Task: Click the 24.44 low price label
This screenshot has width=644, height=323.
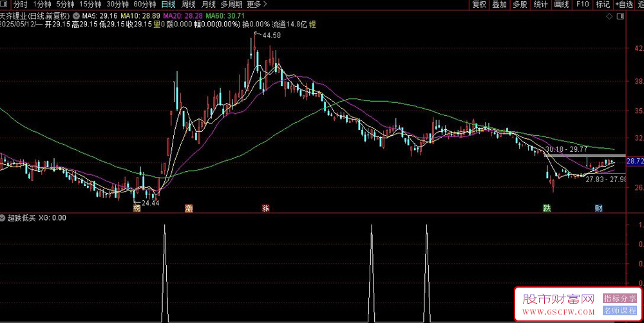Action: click(150, 203)
